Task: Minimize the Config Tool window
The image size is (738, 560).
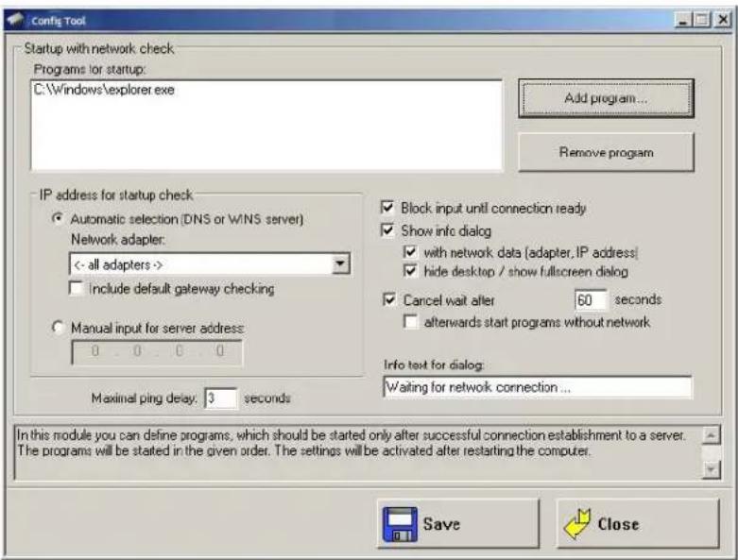Action: (x=683, y=20)
